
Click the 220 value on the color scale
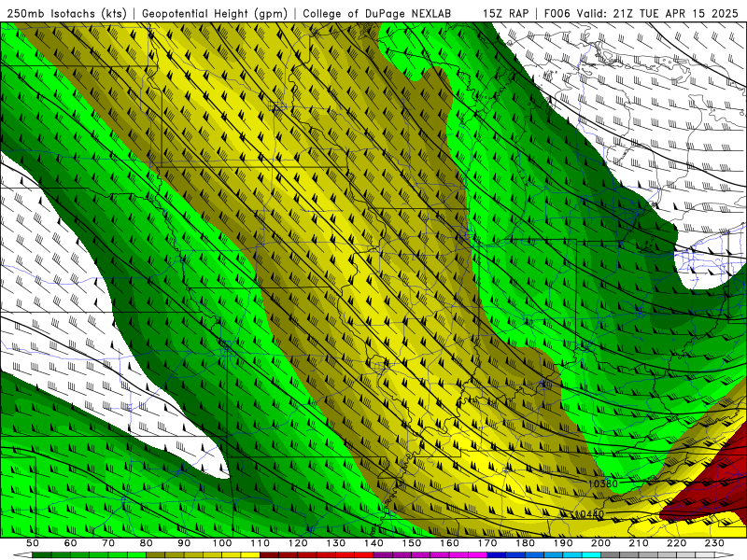[x=676, y=543]
